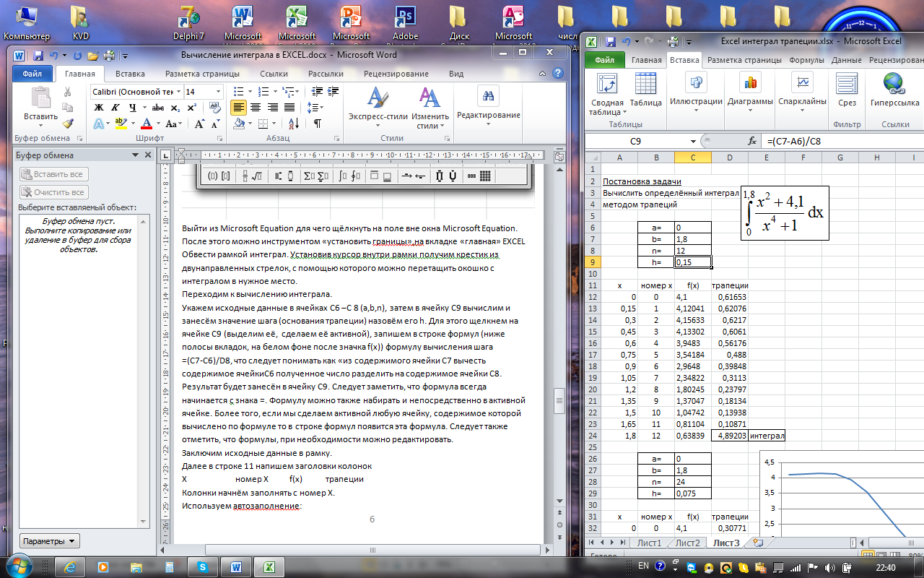Viewport: 924px width, 578px height.
Task: Click the Copy icon in Word clipboard group
Action: 67,108
